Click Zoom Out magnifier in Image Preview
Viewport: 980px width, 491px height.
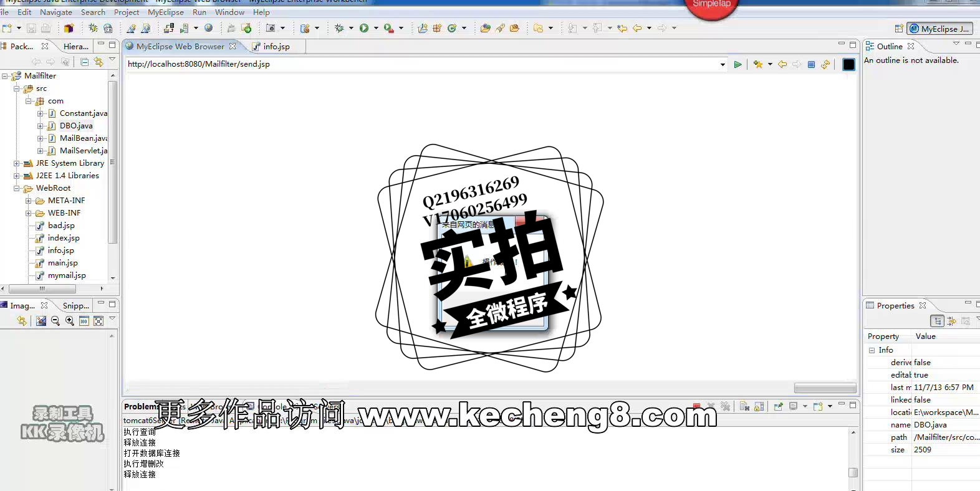point(55,321)
